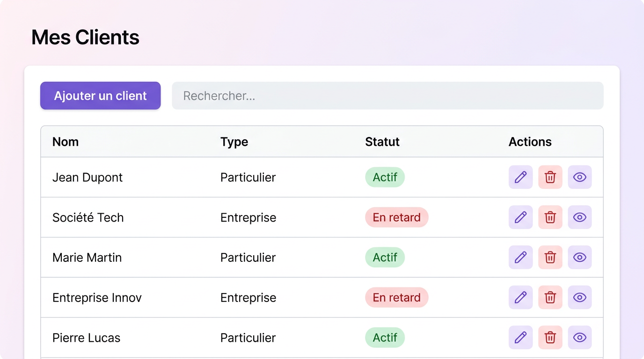644x359 pixels.
Task: View Pierre Lucas details via eye icon
Action: (580, 337)
